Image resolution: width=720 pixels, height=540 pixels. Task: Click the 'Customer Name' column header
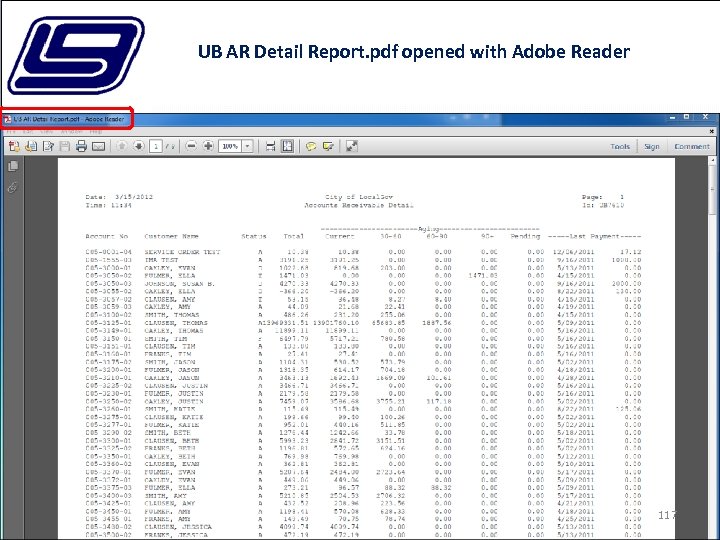[x=171, y=236]
